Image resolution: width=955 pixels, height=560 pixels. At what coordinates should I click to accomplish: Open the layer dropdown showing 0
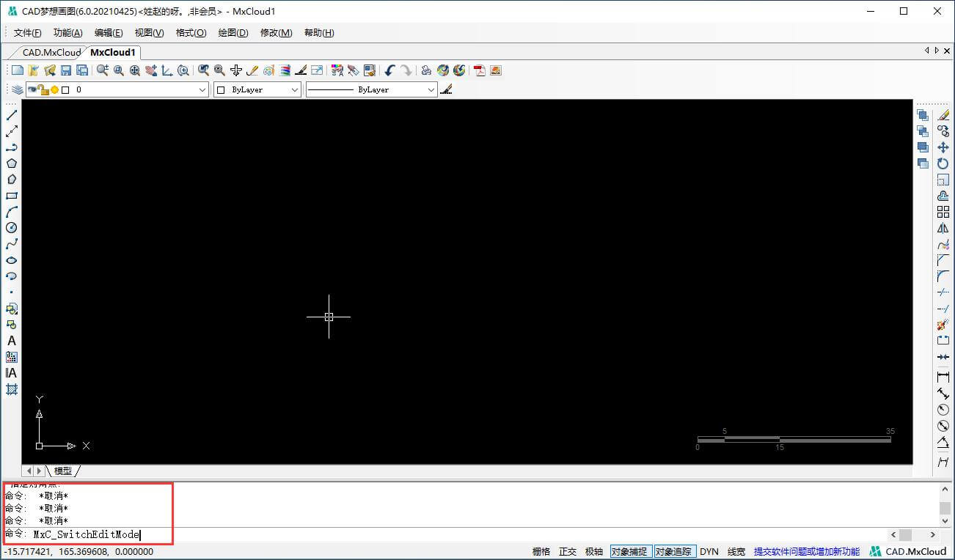tap(202, 89)
